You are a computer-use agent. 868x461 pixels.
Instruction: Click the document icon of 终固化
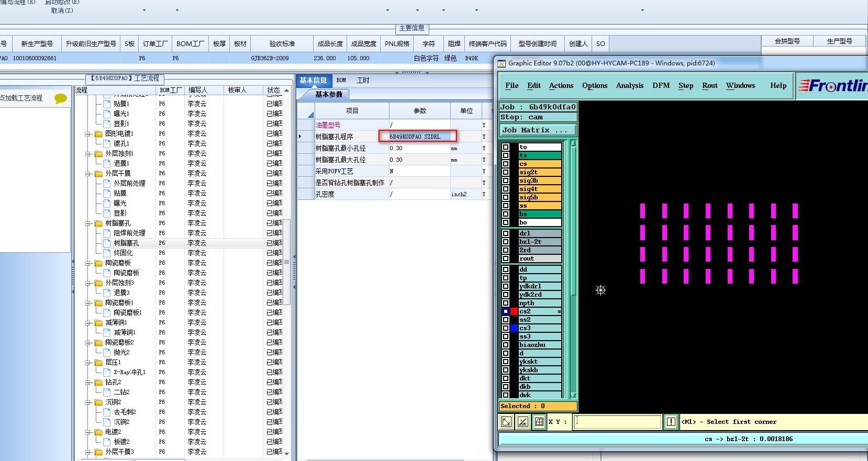(107, 253)
